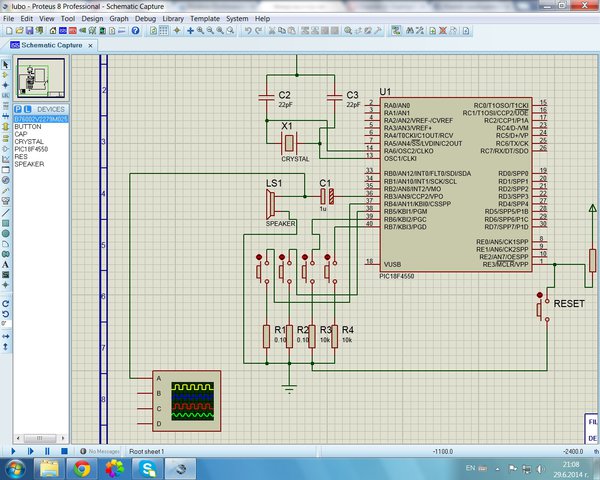Open the Library menu
The height and width of the screenshot is (480, 600).
(173, 18)
